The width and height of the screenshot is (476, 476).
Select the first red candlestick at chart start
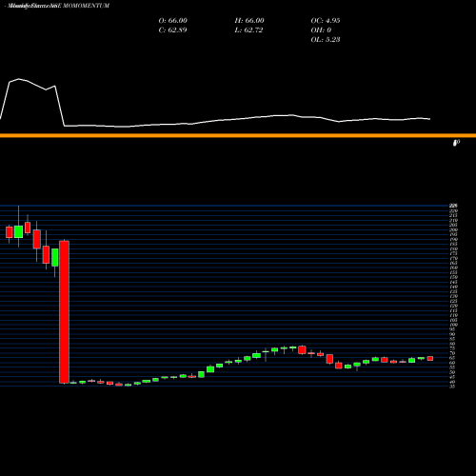pyautogui.click(x=10, y=232)
